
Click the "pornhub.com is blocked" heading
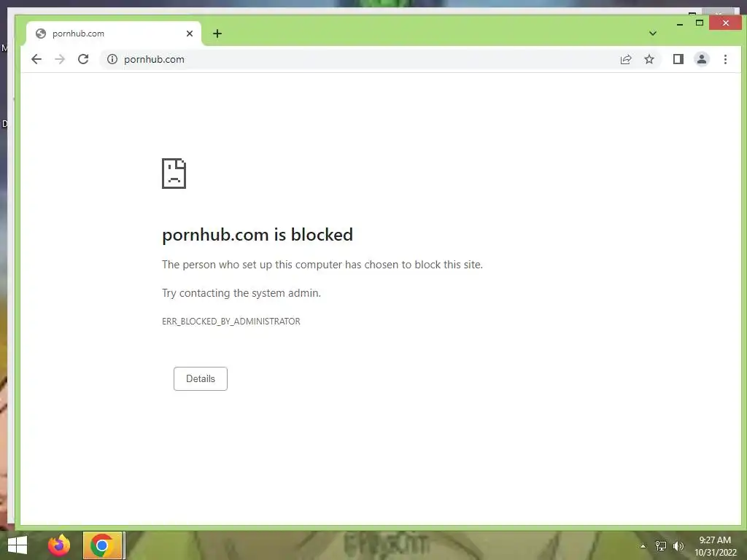[258, 235]
